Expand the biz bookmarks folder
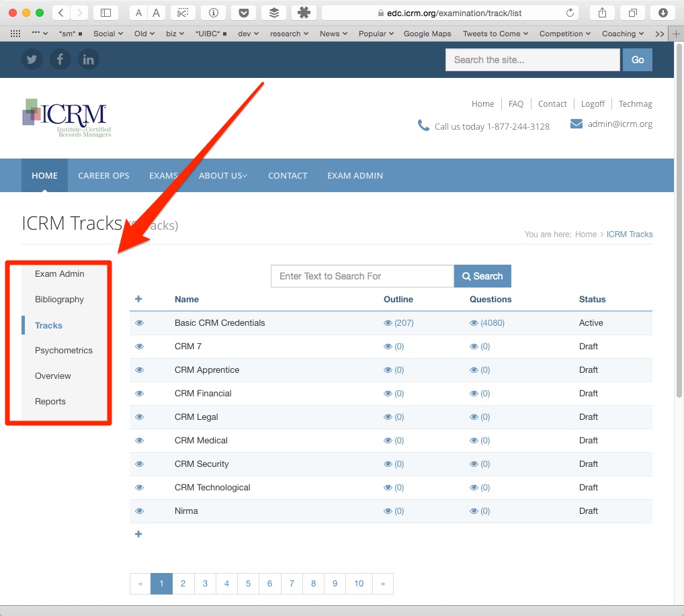This screenshot has height=616, width=684. (175, 34)
